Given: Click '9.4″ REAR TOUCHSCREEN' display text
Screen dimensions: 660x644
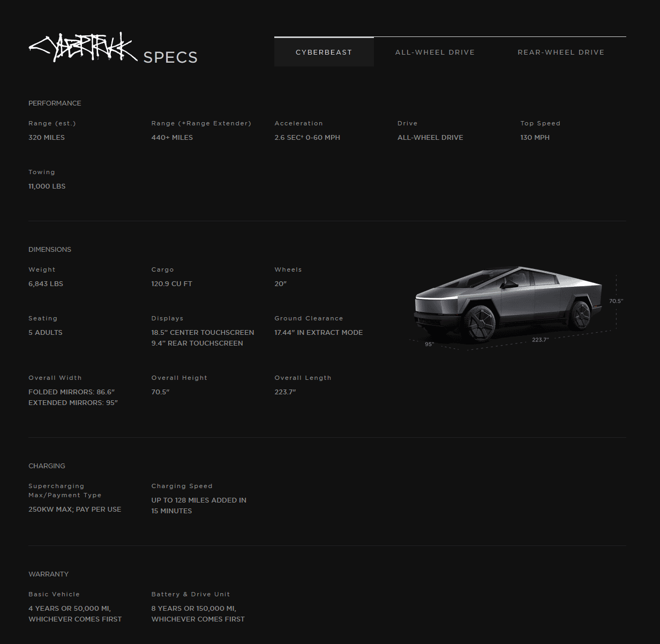Looking at the screenshot, I should point(197,343).
